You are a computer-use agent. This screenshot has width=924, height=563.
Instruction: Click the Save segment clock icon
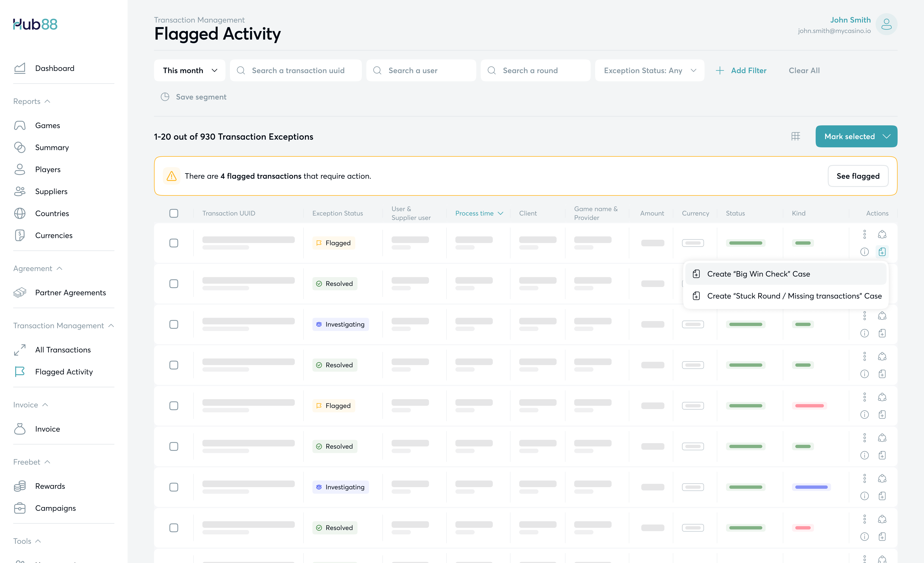(165, 97)
